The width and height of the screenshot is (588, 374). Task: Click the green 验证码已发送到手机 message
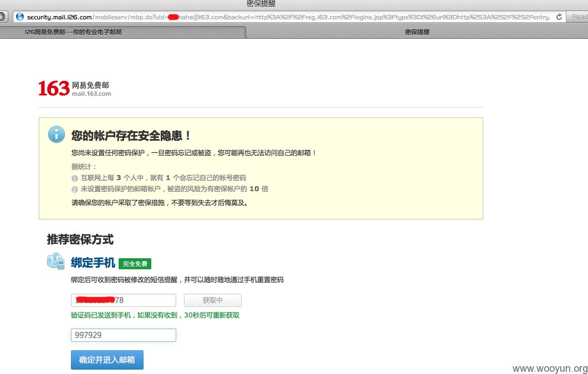pos(155,315)
